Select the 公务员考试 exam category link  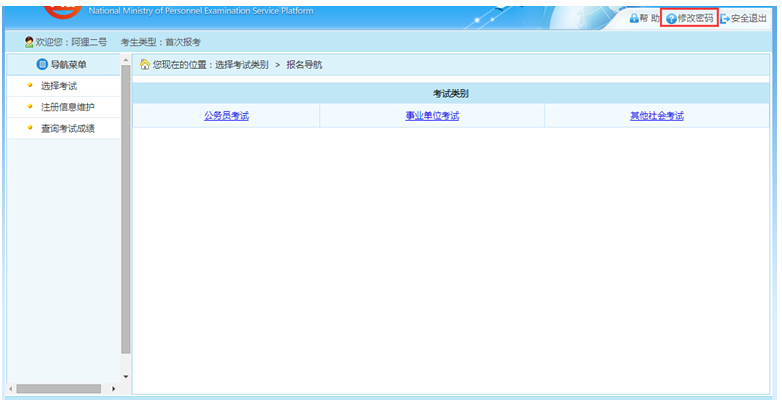pos(226,116)
